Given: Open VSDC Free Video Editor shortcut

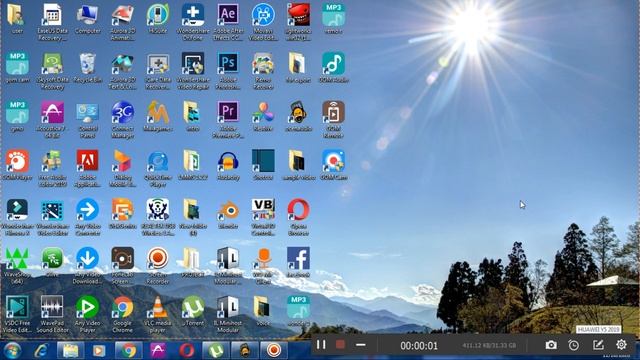Looking at the screenshot, I should tap(17, 314).
